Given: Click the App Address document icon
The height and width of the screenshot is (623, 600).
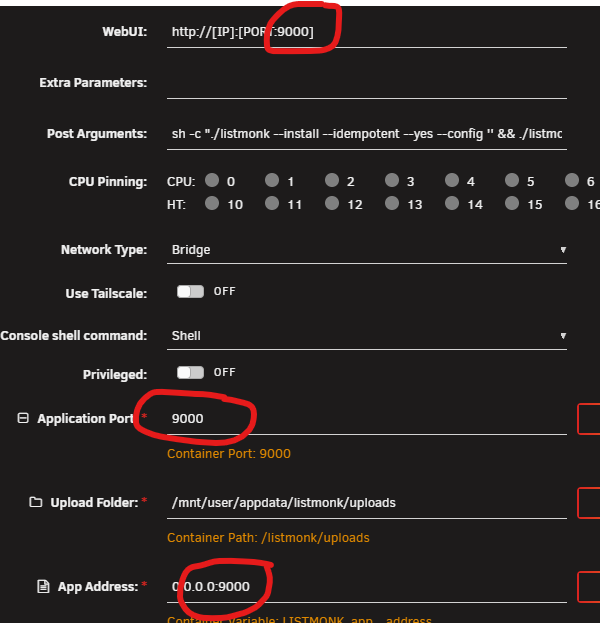Looking at the screenshot, I should click(43, 586).
